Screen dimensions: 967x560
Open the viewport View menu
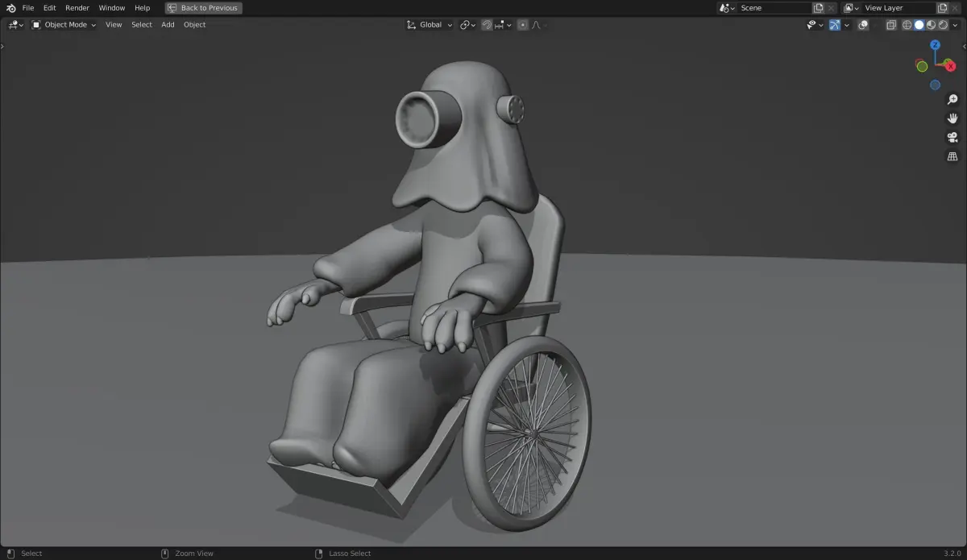click(114, 25)
